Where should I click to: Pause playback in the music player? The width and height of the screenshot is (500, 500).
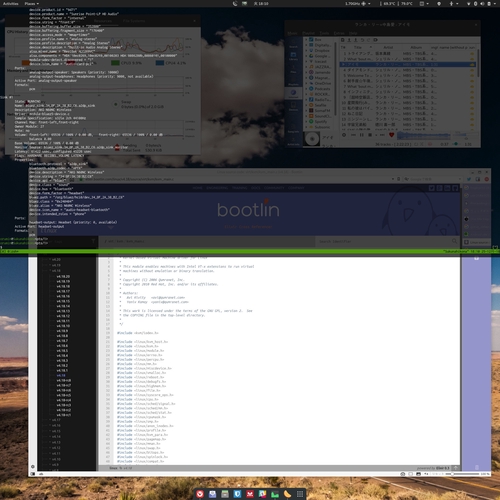pyautogui.click(x=362, y=135)
